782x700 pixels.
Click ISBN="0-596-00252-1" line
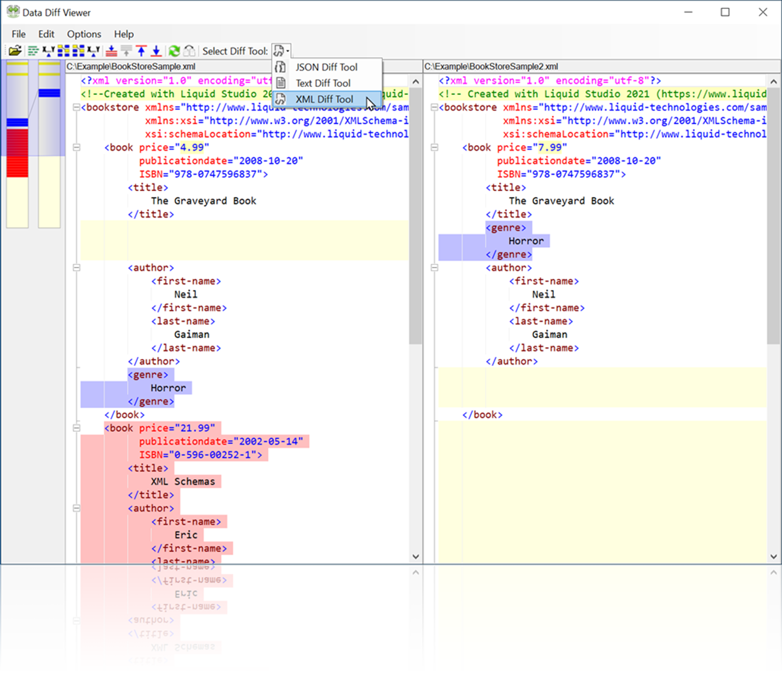pyautogui.click(x=200, y=454)
